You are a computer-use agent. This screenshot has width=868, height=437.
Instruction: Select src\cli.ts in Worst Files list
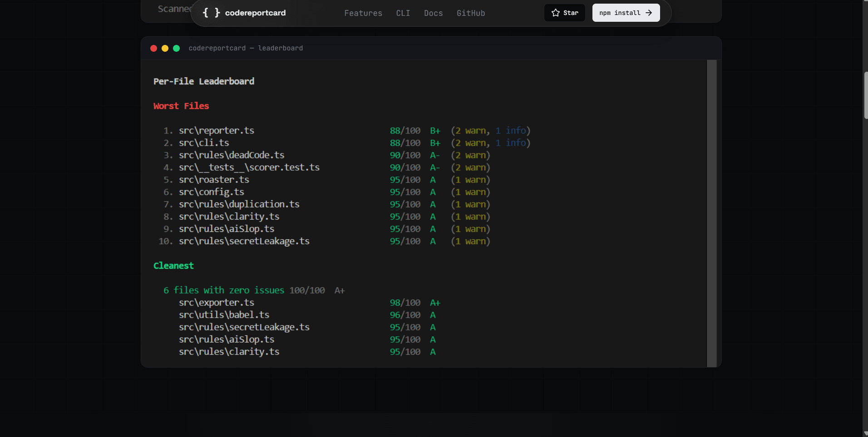click(204, 142)
